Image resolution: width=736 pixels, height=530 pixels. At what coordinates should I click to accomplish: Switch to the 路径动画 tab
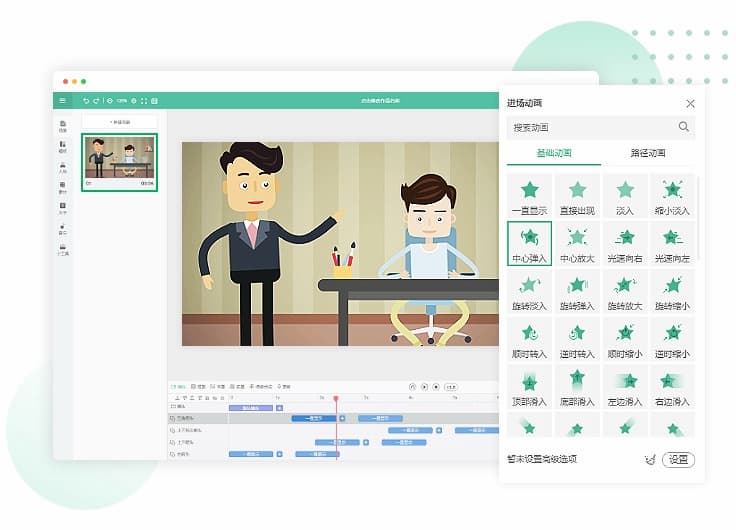click(x=648, y=154)
